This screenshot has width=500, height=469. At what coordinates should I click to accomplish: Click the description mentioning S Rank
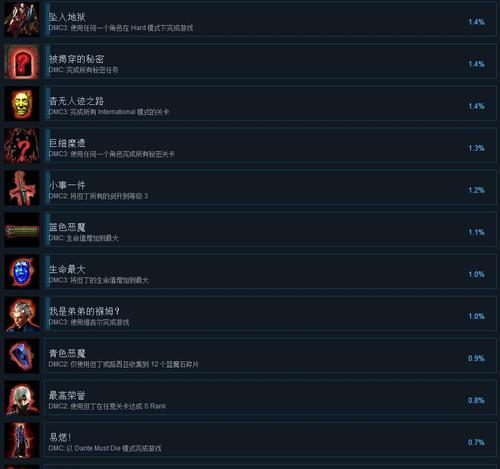pyautogui.click(x=107, y=406)
